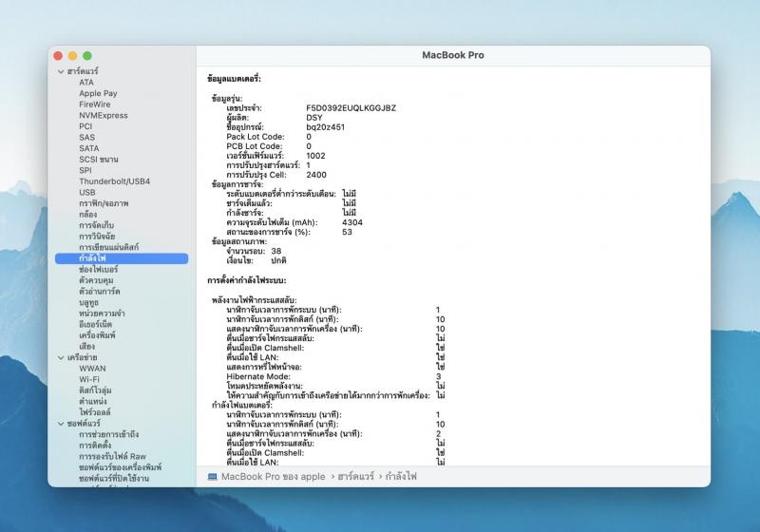Select Wi-Fi in the sidebar
The width and height of the screenshot is (760, 532).
(89, 379)
